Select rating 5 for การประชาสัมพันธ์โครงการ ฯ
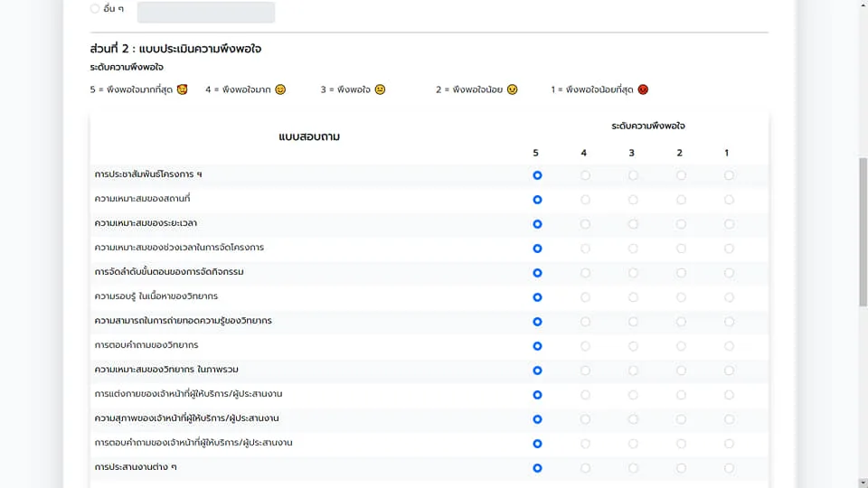Viewport: 868px width, 488px height. pos(537,175)
